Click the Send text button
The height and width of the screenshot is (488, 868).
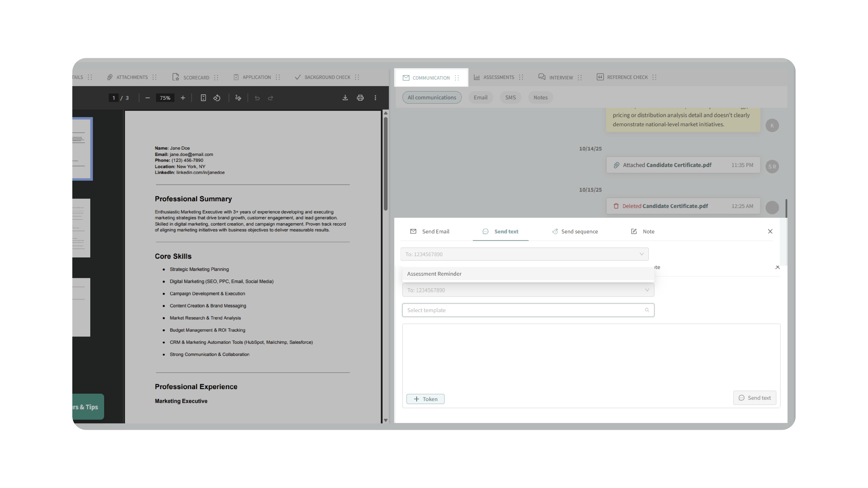pos(755,398)
